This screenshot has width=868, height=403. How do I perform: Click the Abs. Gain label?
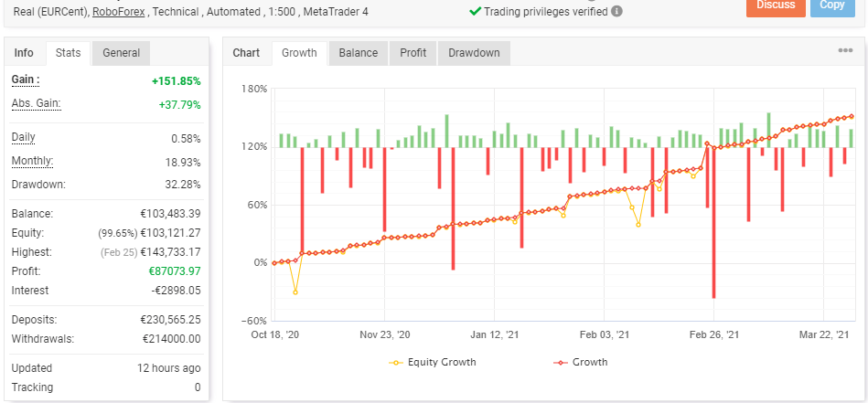pos(36,103)
